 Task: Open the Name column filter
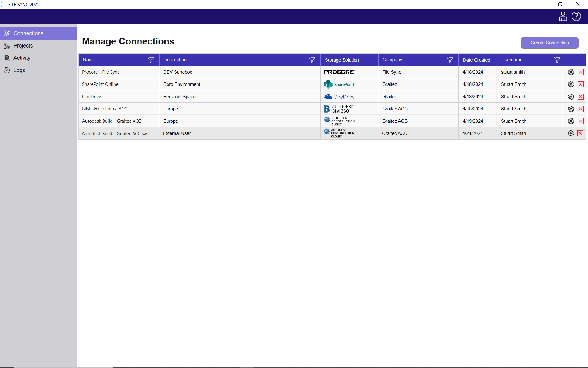pyautogui.click(x=150, y=60)
